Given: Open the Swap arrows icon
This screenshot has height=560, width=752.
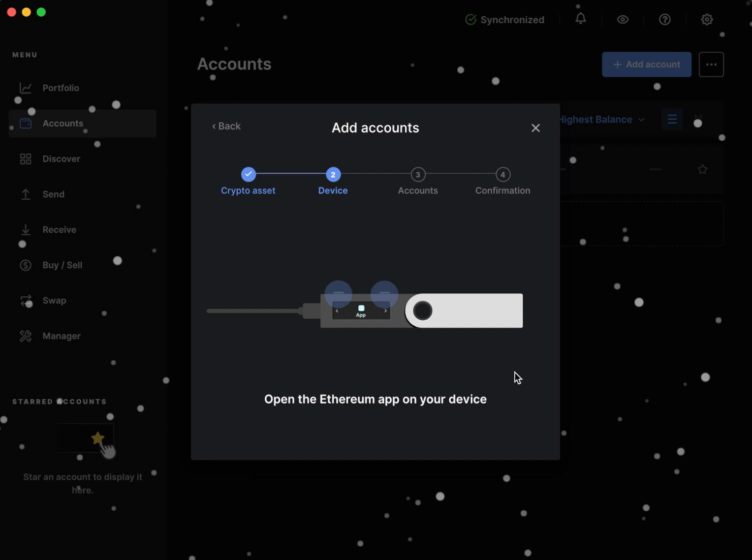Looking at the screenshot, I should coord(26,301).
